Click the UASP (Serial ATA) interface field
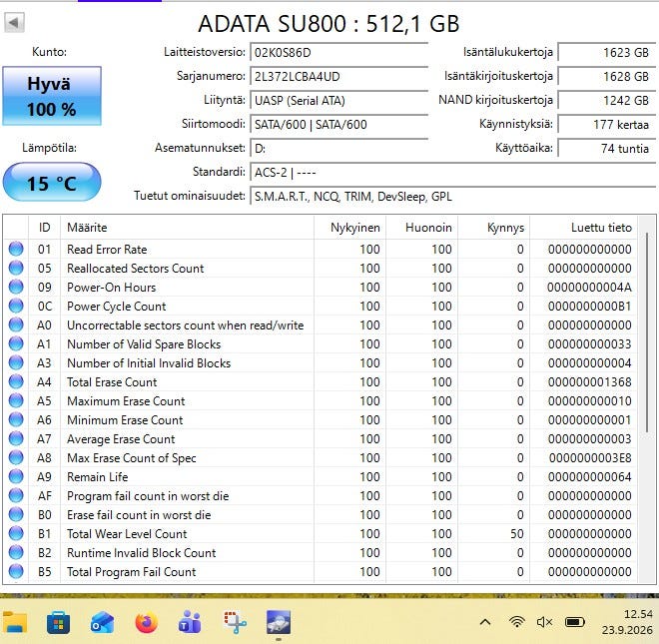This screenshot has width=659, height=644. tap(338, 101)
